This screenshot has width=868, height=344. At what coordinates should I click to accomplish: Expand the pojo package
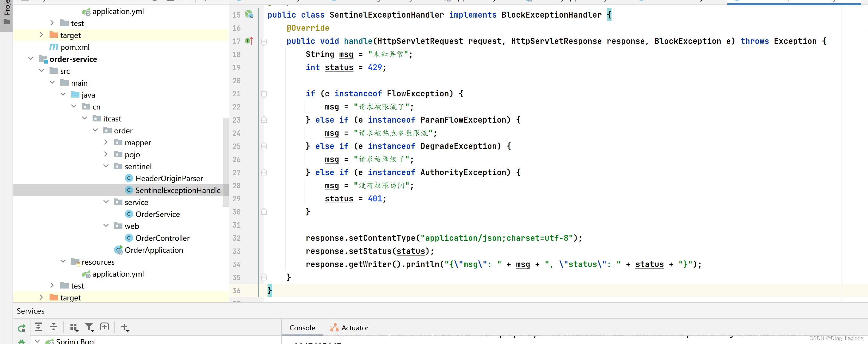point(106,154)
